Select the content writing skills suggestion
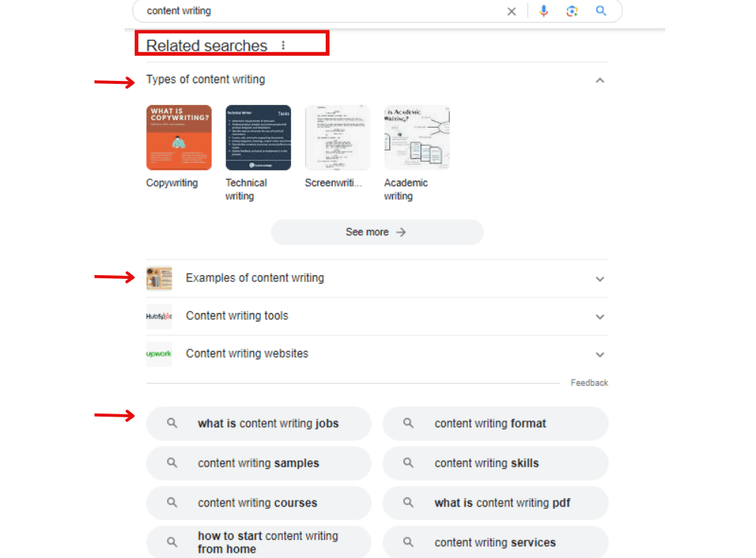The width and height of the screenshot is (756, 558). point(495,463)
